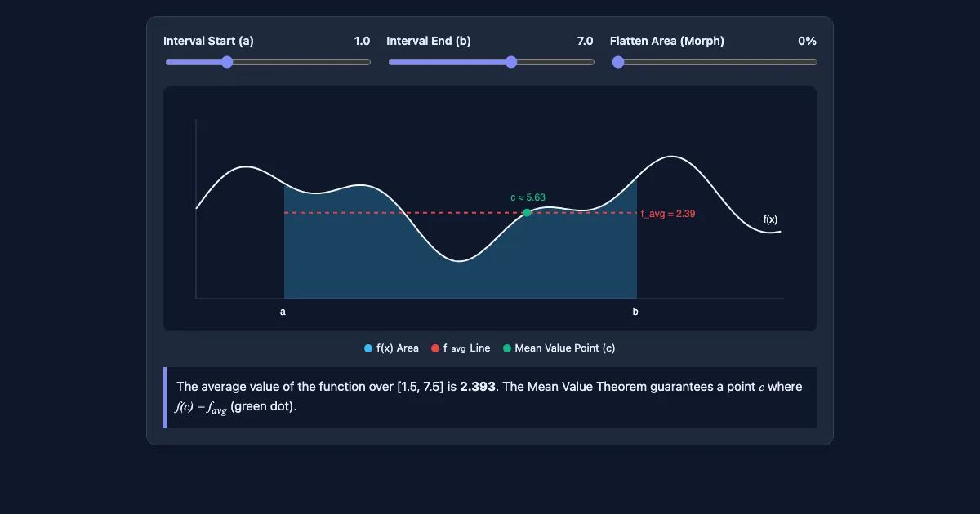
Task: Click the Interval Start slider track right of its handle
Action: coord(301,62)
